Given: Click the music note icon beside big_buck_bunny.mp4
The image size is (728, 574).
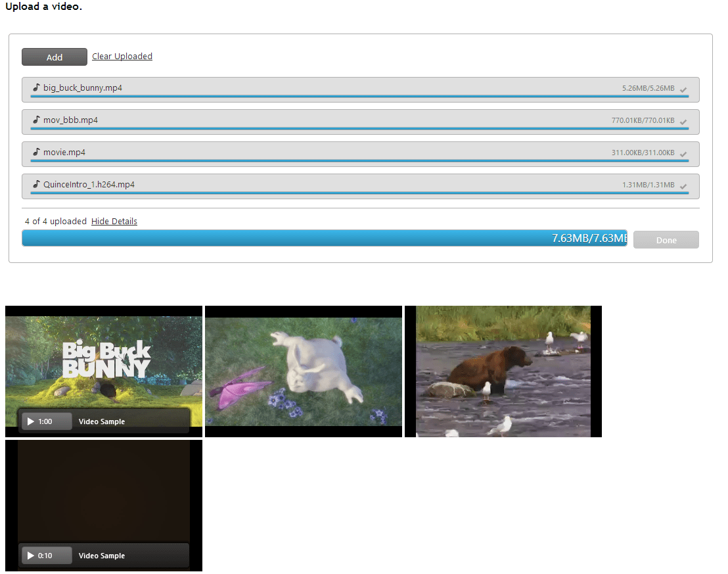Looking at the screenshot, I should (x=36, y=87).
